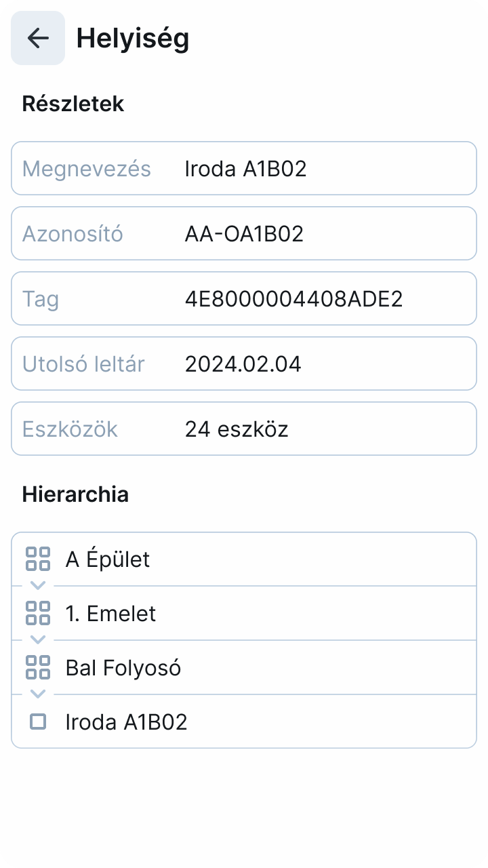Collapse the chevron below A Épület

[x=39, y=585]
